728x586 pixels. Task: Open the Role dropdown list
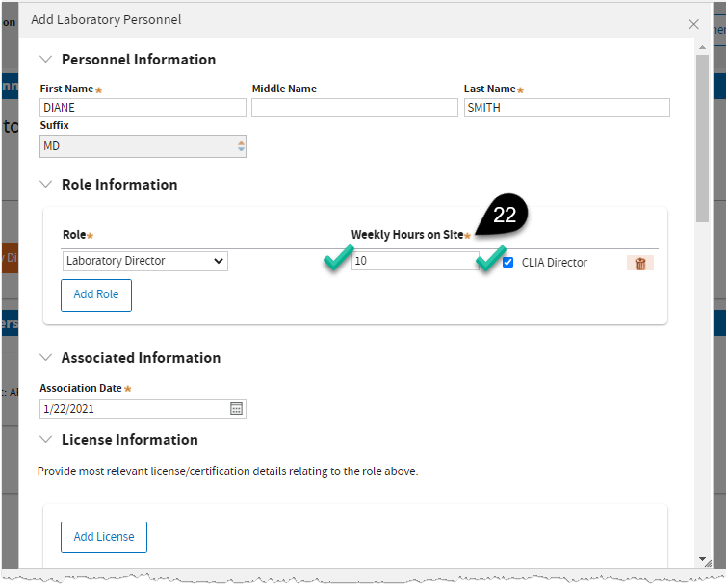145,261
